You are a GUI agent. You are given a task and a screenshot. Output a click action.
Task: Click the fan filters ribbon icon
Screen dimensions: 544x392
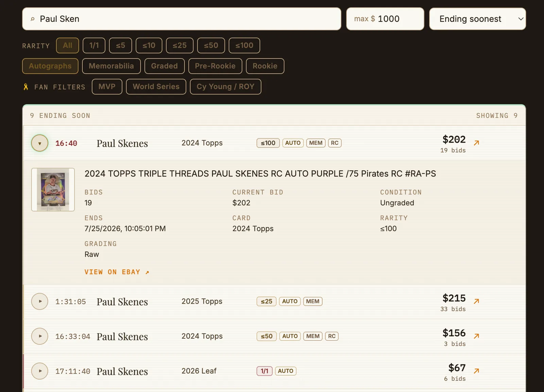tap(26, 87)
